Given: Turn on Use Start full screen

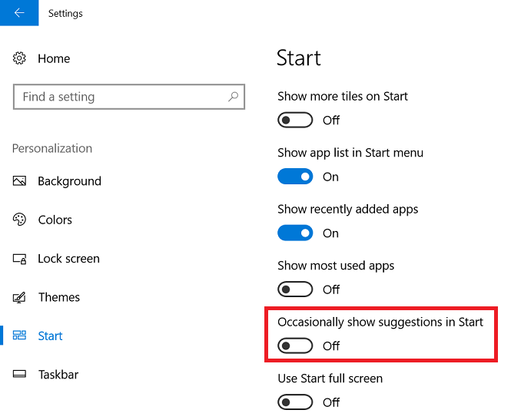Looking at the screenshot, I should tap(295, 402).
